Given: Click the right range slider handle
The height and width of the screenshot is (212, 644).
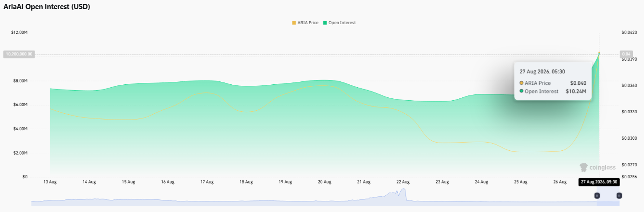Looking at the screenshot, I should pos(619,196).
